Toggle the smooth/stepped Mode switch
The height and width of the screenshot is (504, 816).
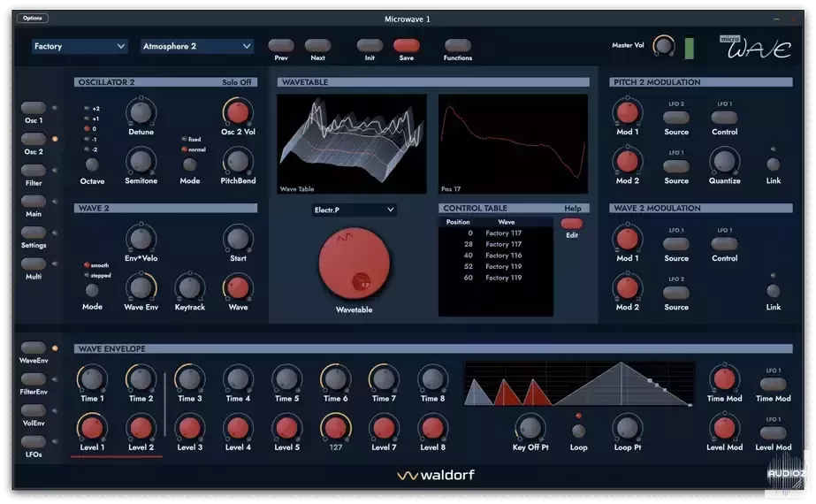pyautogui.click(x=92, y=290)
